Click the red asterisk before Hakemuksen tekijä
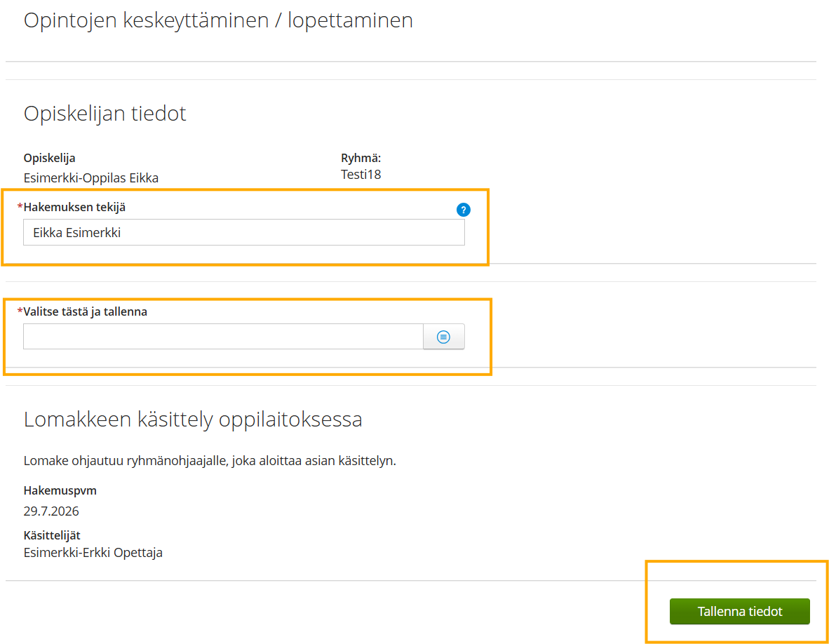The width and height of the screenshot is (829, 644). click(x=20, y=206)
